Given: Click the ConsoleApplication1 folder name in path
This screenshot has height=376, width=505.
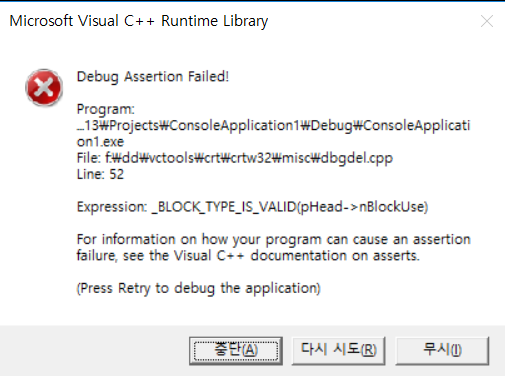Looking at the screenshot, I should point(235,126).
